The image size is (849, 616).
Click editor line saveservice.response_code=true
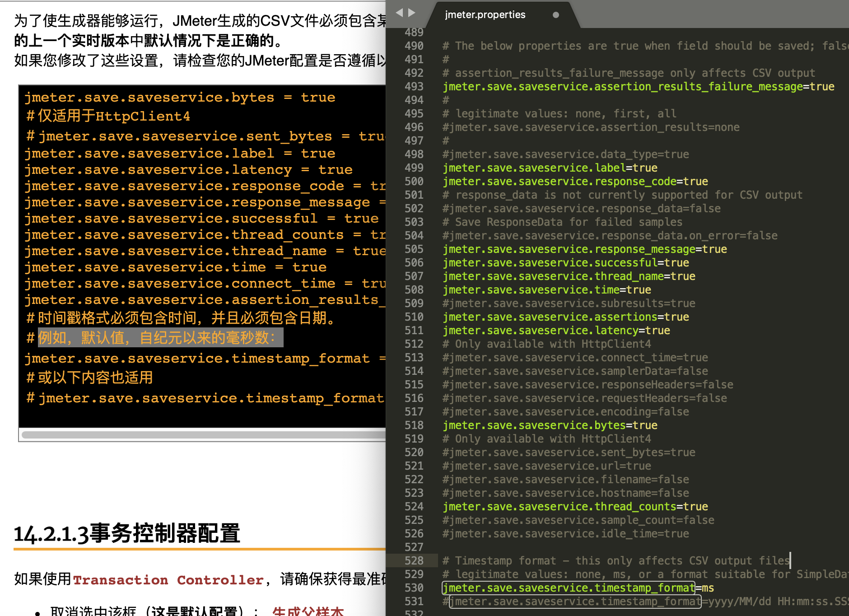575,181
